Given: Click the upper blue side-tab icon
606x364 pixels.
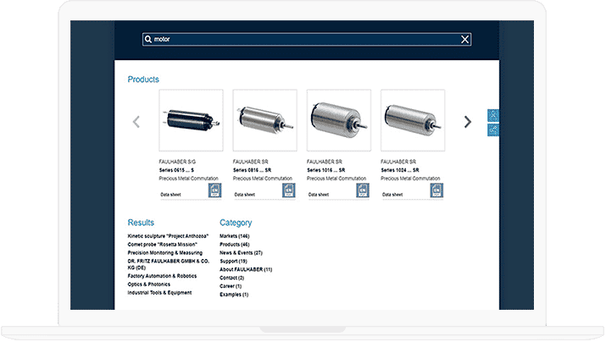Looking at the screenshot, I should coord(493,115).
